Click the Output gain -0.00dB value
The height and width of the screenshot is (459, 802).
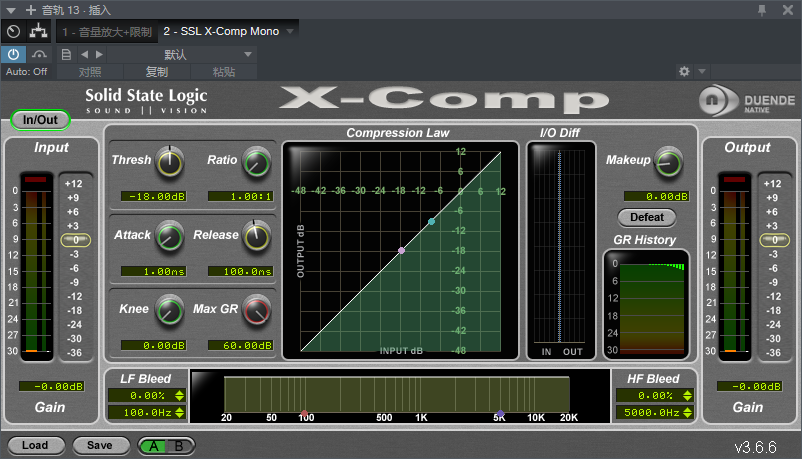749,386
